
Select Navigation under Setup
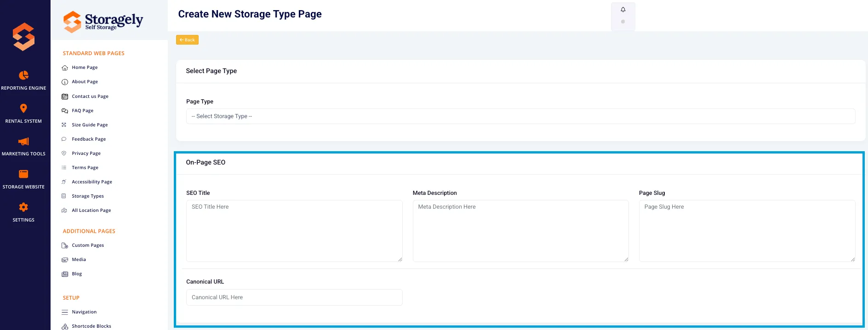[x=84, y=312]
